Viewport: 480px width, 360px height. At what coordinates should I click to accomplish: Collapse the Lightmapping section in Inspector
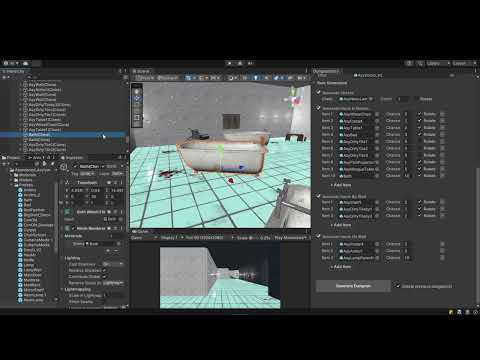(63, 289)
